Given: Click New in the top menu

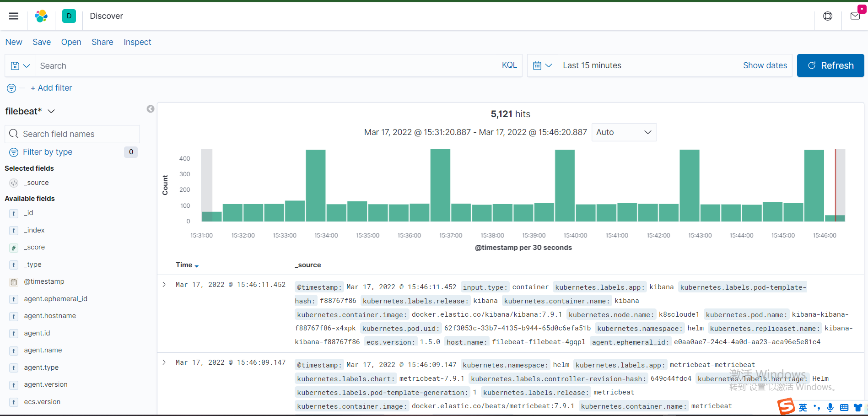Looking at the screenshot, I should pos(14,42).
